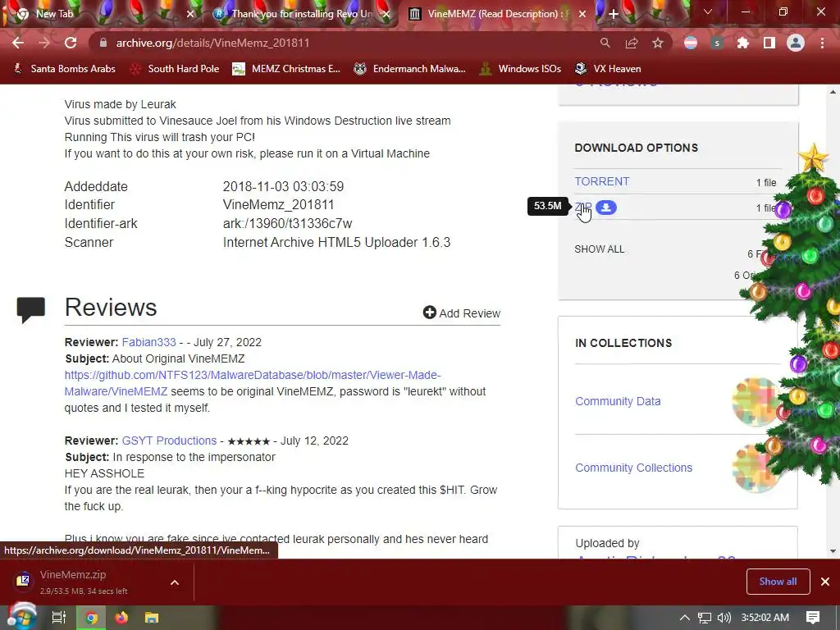
Task: Open the network status tray icon
Action: click(704, 618)
